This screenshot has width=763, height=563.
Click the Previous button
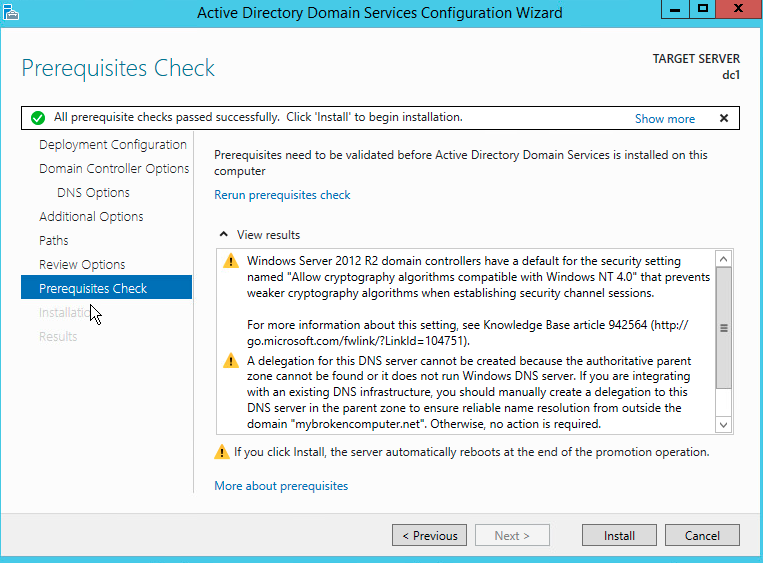click(429, 536)
